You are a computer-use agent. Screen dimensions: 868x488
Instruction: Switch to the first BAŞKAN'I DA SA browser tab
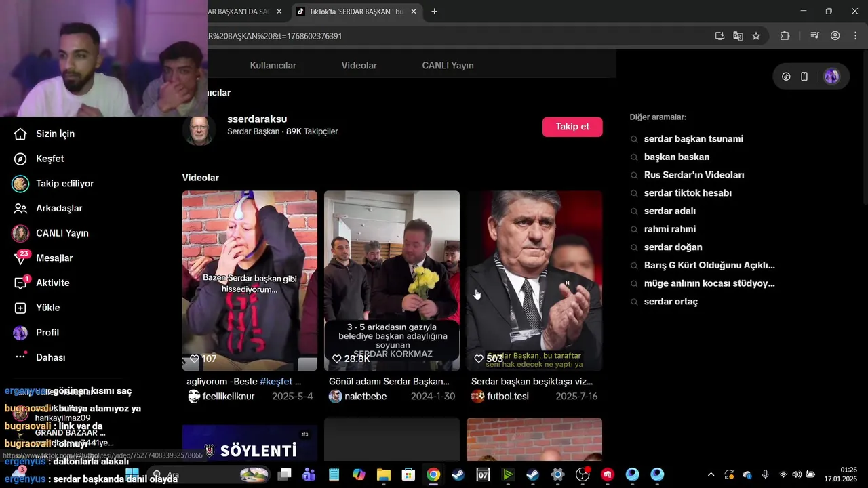(x=241, y=12)
